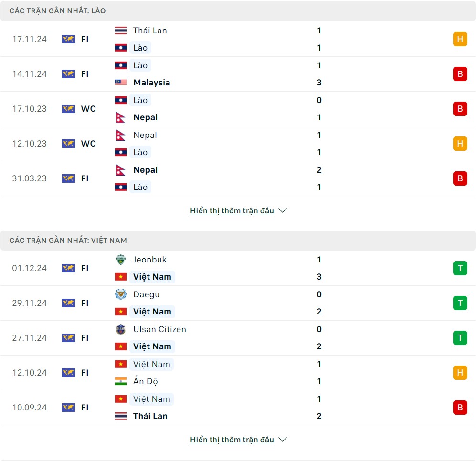476x461 pixels.
Task: Expand more Lào matches with chevron
Action: pyautogui.click(x=283, y=210)
